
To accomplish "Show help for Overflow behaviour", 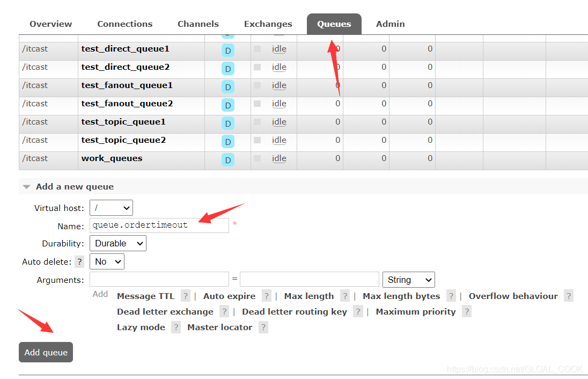I will [x=569, y=296].
